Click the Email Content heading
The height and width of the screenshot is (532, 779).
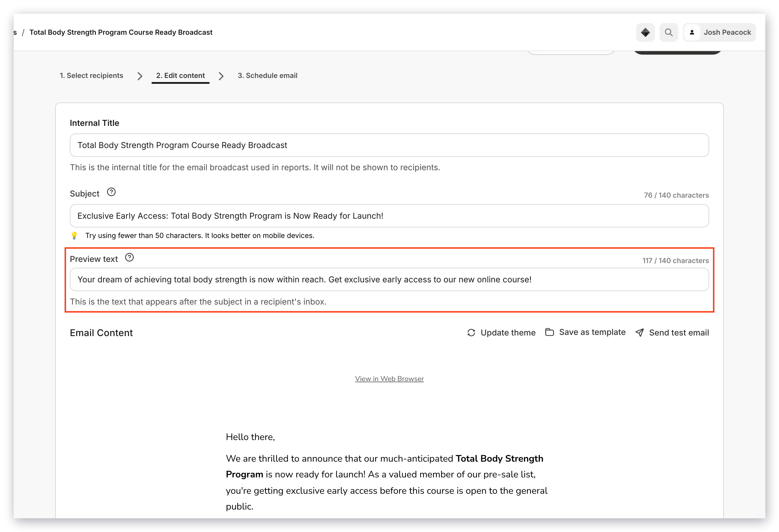coord(101,333)
